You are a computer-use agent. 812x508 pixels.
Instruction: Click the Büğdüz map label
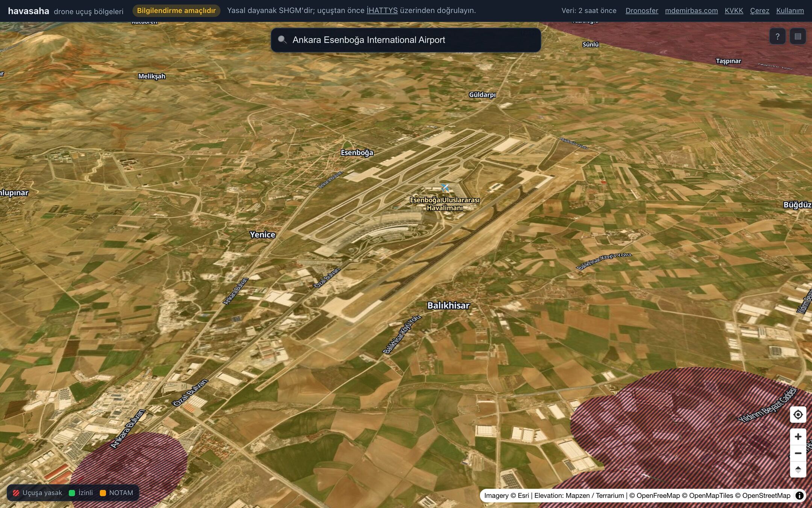click(797, 205)
